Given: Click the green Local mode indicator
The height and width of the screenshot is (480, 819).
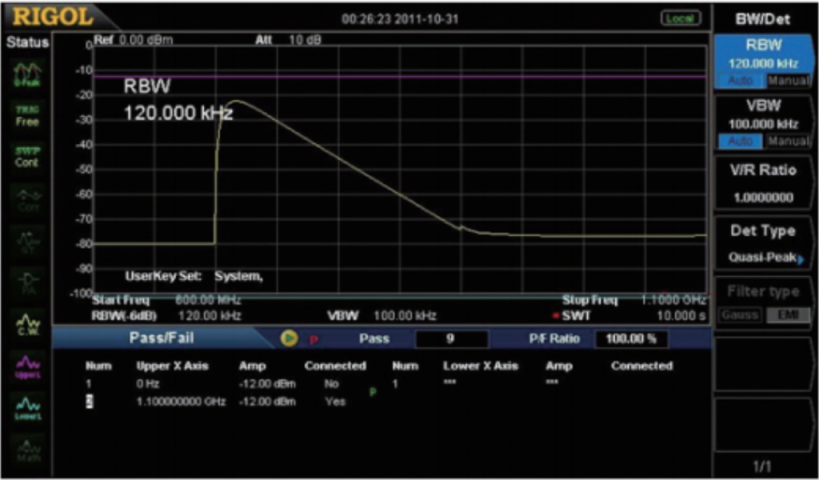Looking at the screenshot, I should 681,18.
